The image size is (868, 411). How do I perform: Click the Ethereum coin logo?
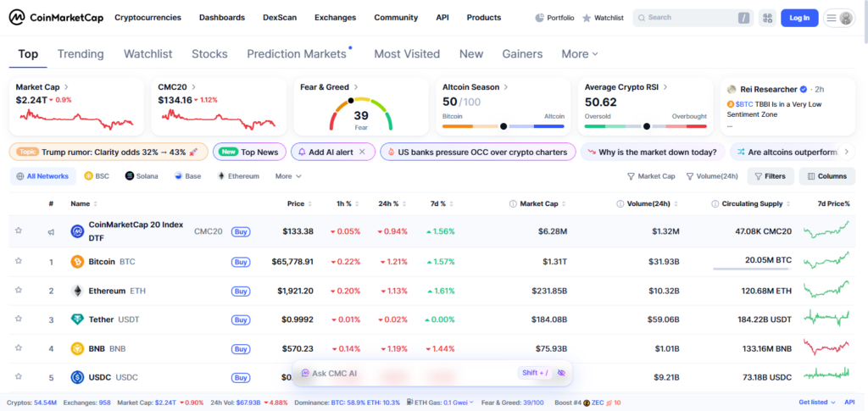coord(77,291)
